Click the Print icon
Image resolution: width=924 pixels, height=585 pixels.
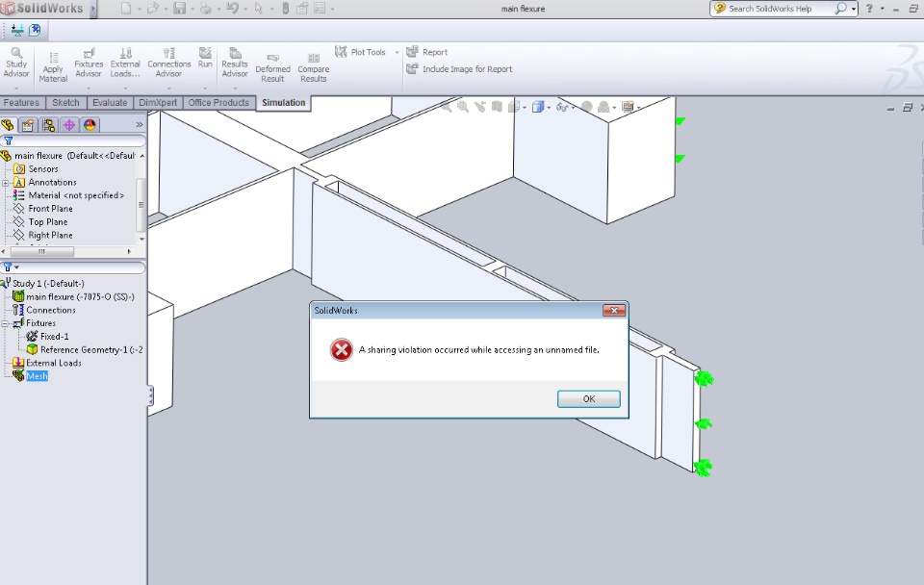click(206, 9)
